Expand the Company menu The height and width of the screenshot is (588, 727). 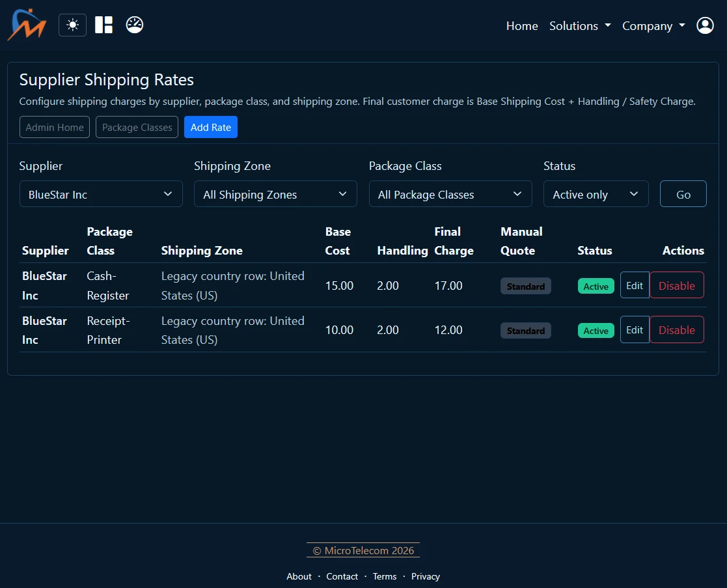point(653,26)
